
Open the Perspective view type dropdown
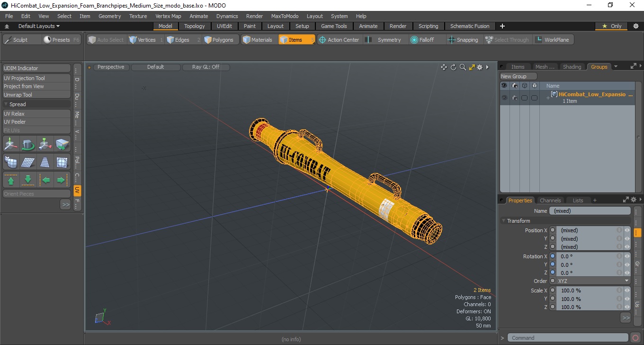coord(111,67)
